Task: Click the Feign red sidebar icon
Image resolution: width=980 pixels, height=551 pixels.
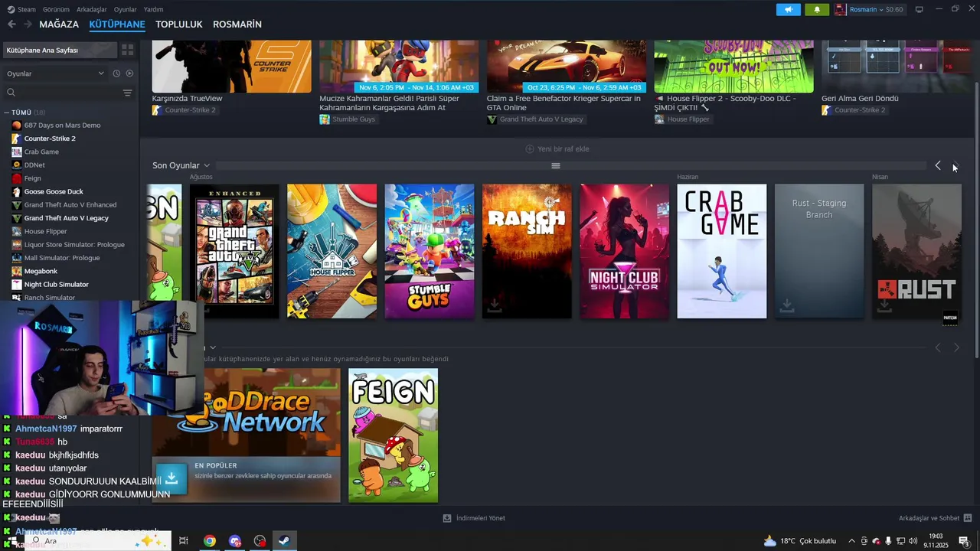Action: tap(17, 178)
